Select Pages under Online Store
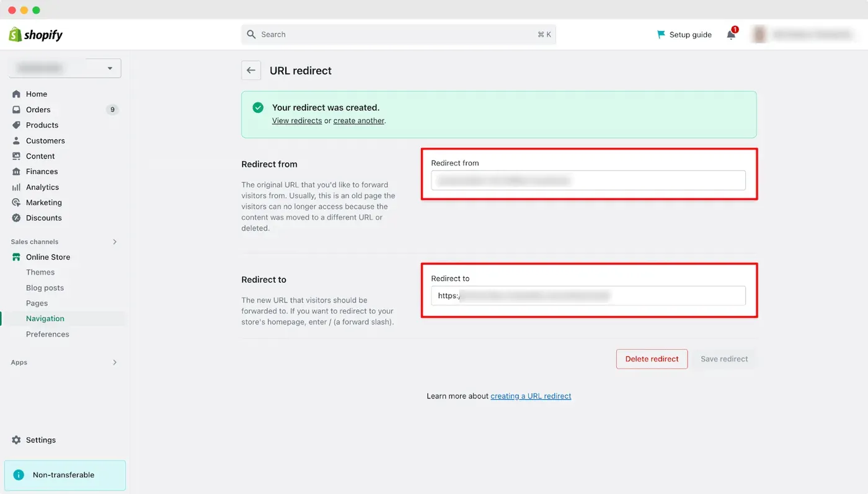Image resolution: width=868 pixels, height=494 pixels. (37, 304)
